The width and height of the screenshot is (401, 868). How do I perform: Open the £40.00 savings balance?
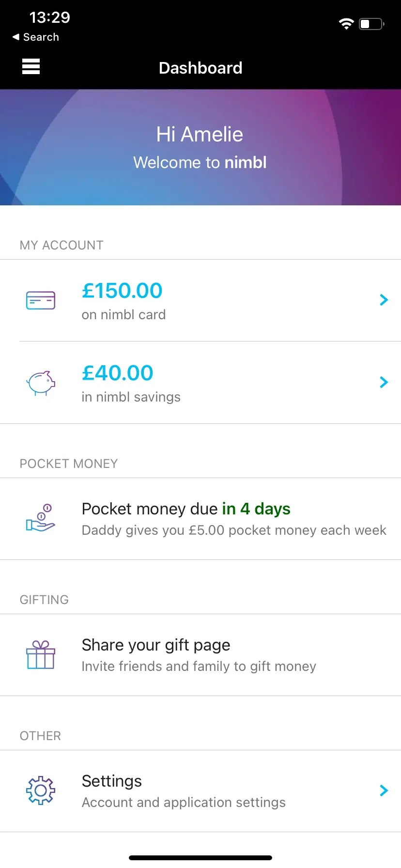[118, 373]
